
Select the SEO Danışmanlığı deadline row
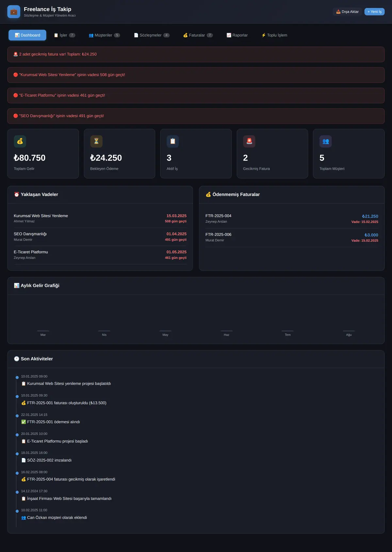pos(100,237)
